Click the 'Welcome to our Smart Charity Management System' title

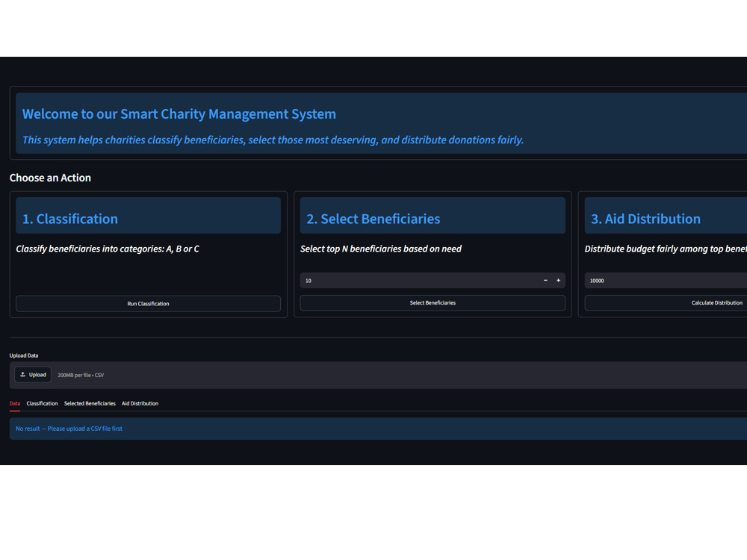(179, 113)
